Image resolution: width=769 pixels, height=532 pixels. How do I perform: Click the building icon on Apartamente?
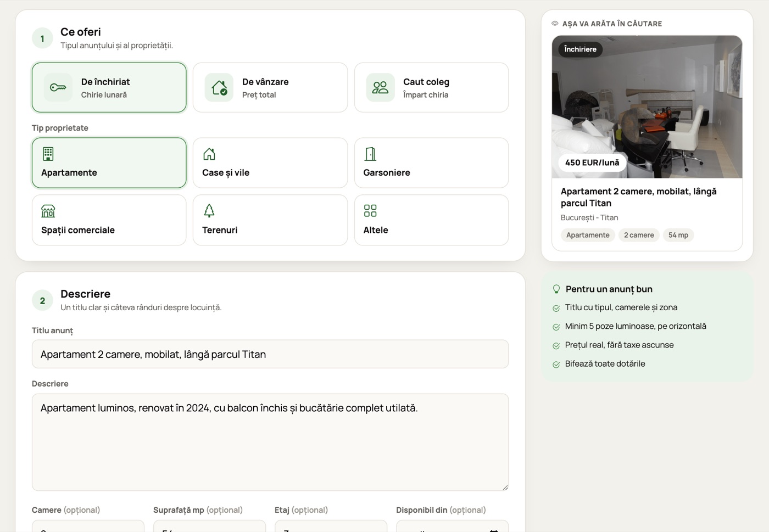48,154
